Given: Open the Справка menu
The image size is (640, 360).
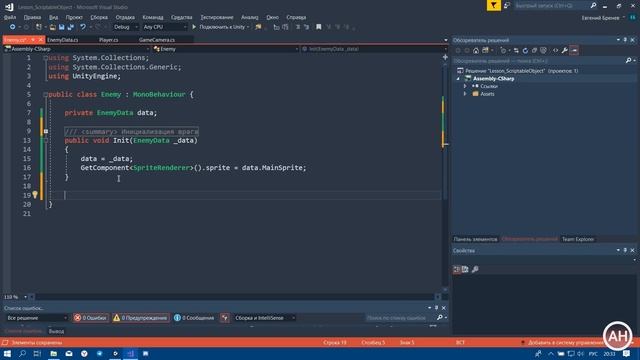Looking at the screenshot, I should point(296,17).
